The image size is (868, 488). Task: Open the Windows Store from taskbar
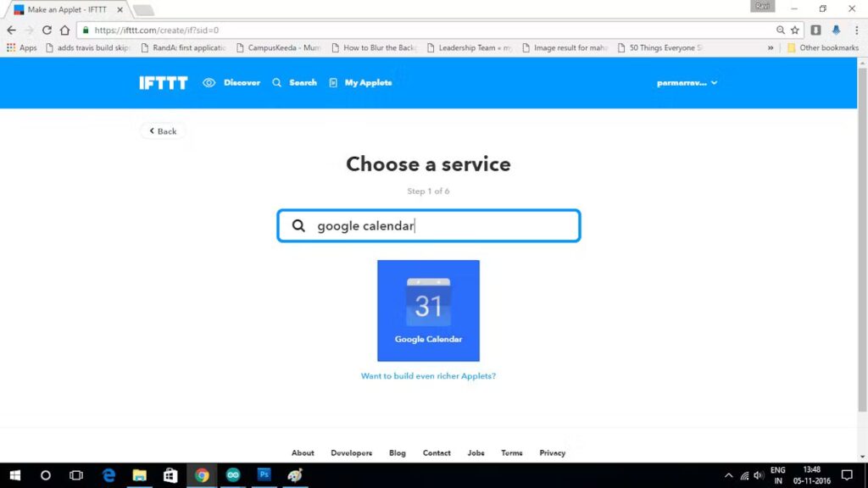tap(170, 475)
